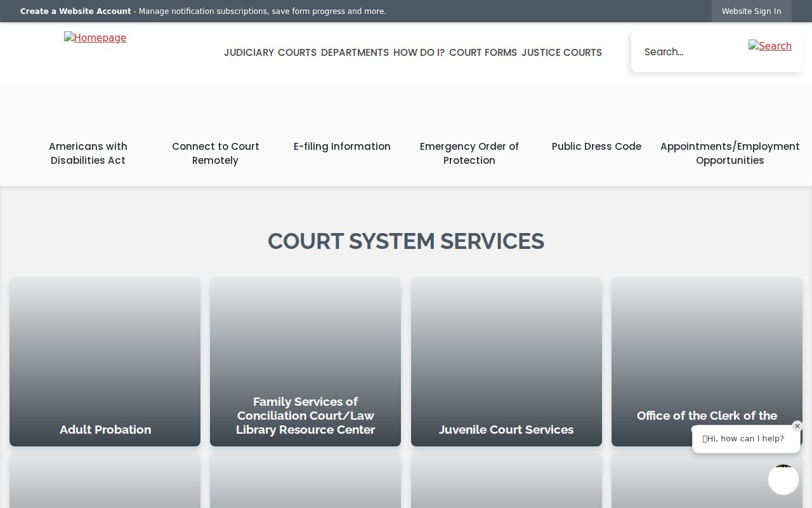This screenshot has width=812, height=508.
Task: Open Office of the Clerk card
Action: point(707,361)
